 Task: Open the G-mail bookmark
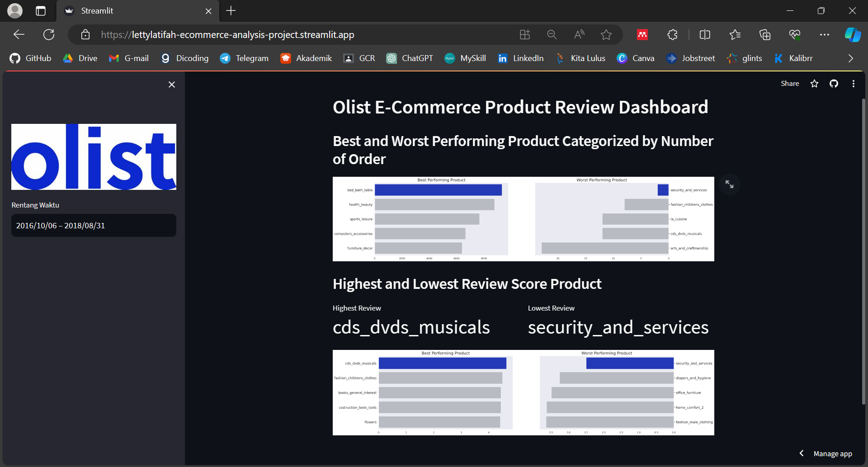[x=129, y=58]
